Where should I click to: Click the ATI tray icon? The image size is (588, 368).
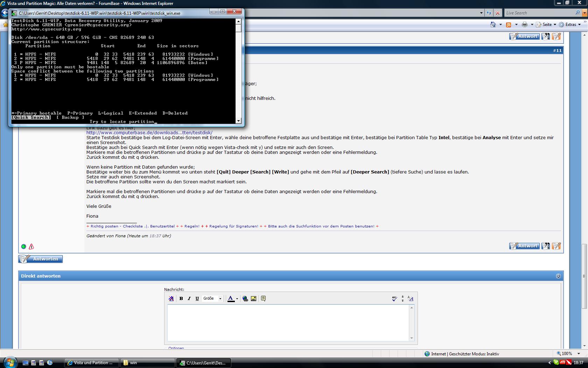click(562, 362)
